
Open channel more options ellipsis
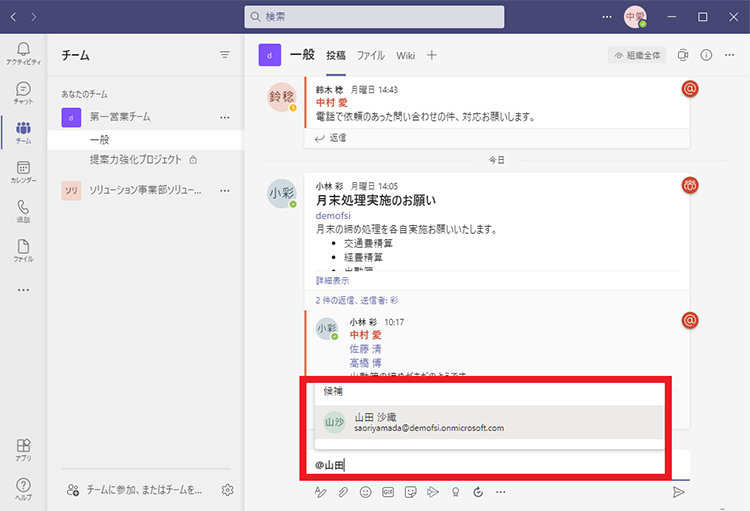coord(729,56)
